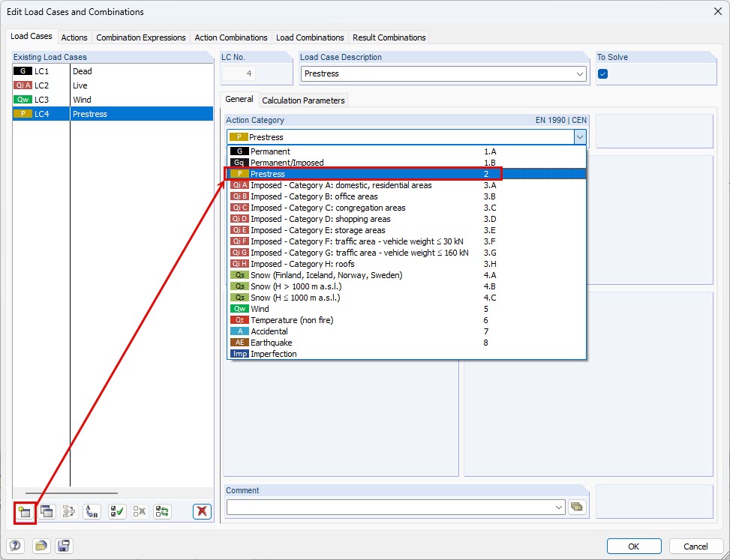Click the grayed-out actions diagram icon

click(69, 512)
